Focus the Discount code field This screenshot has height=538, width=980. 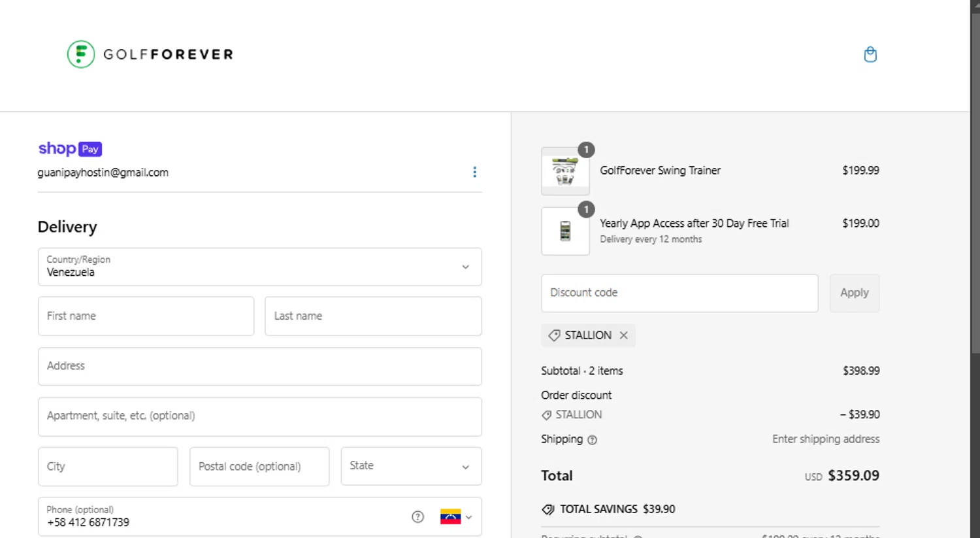[679, 293]
